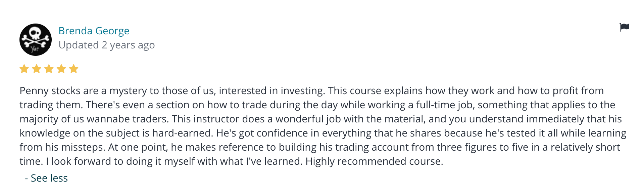Click the 'Updated 2 years ago' timestamp
The height and width of the screenshot is (192, 644).
point(107,45)
